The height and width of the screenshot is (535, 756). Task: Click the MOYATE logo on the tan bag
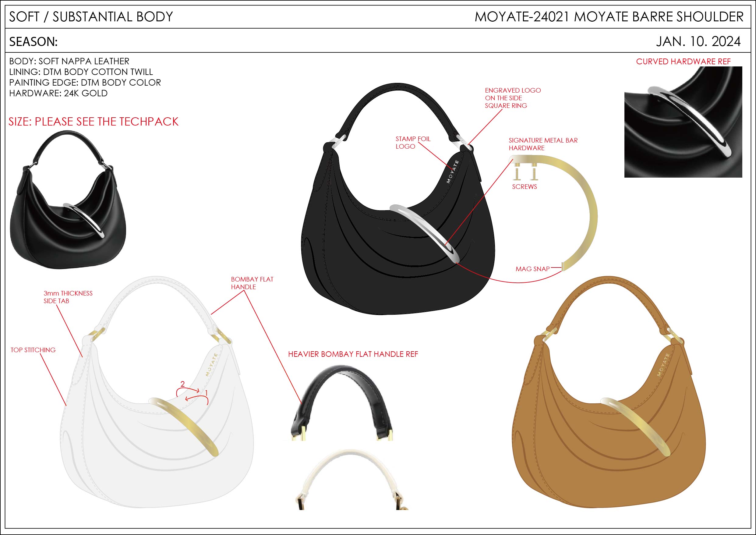[x=663, y=365]
